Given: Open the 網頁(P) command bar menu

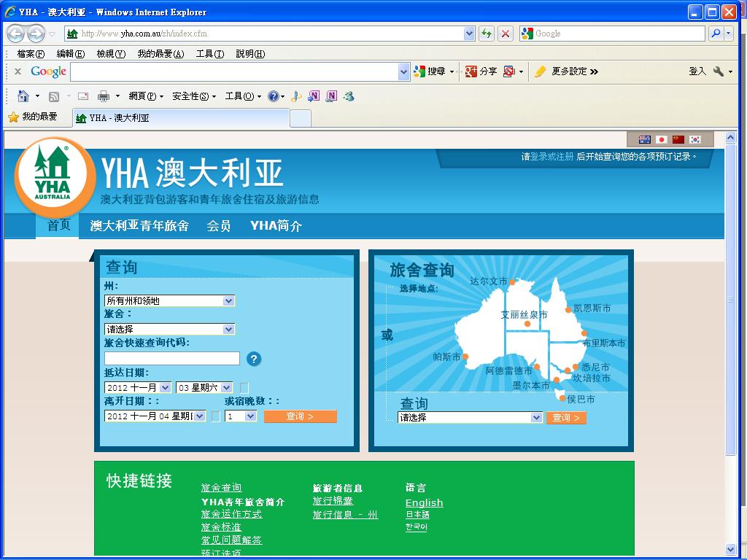Looking at the screenshot, I should [x=146, y=96].
